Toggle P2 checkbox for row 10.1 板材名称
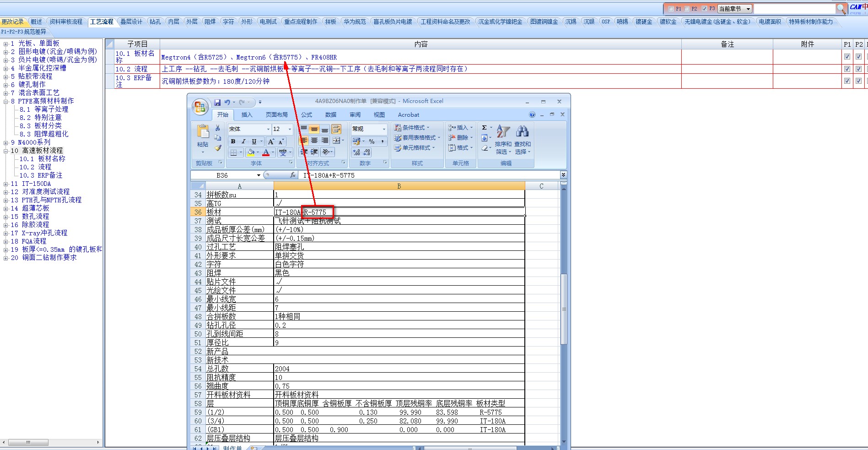This screenshot has width=868, height=450. pyautogui.click(x=858, y=57)
